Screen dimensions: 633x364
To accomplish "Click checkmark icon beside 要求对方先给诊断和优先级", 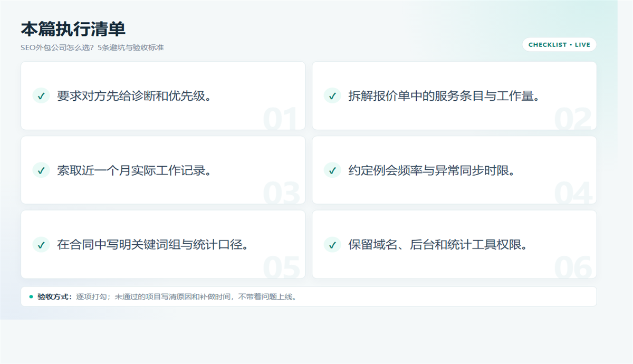I will 41,95.
